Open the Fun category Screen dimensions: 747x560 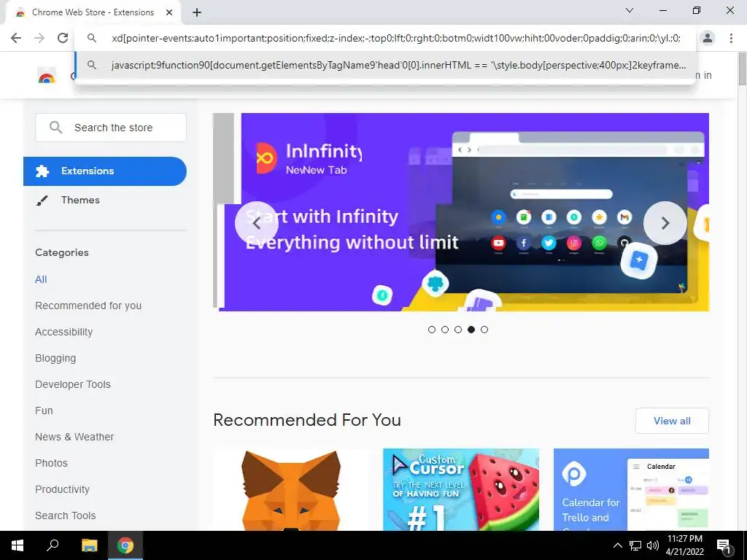(44, 411)
